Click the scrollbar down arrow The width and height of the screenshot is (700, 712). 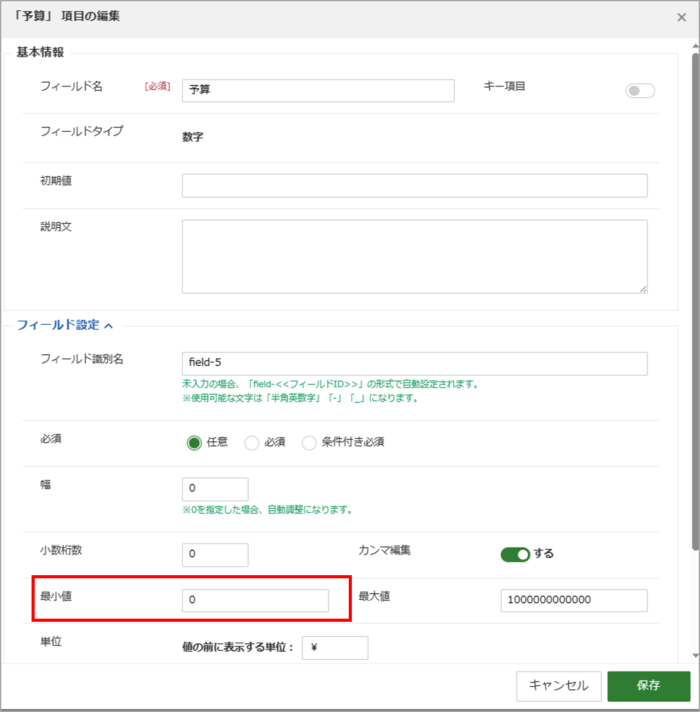click(x=695, y=655)
